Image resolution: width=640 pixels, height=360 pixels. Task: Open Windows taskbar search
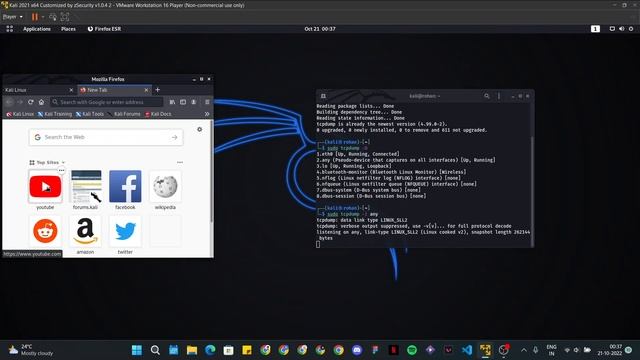pyautogui.click(x=155, y=350)
